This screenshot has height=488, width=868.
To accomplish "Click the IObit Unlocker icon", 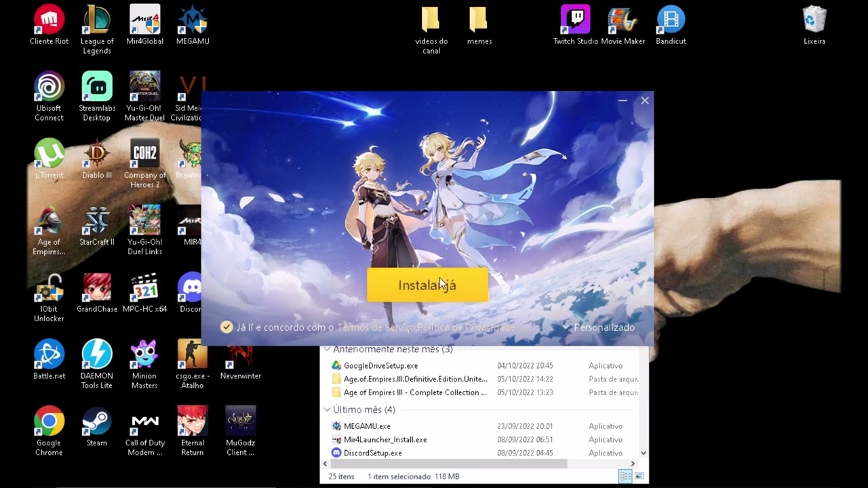I will 49,298.
